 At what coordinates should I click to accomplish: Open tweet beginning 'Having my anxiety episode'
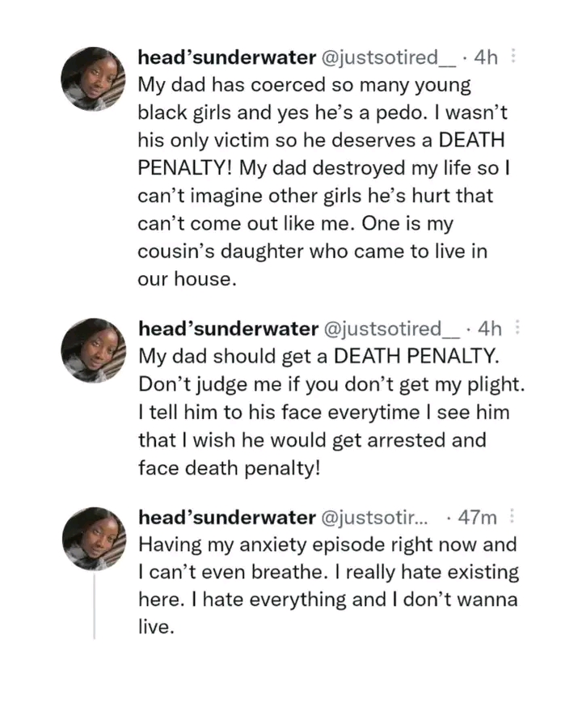[x=323, y=573]
